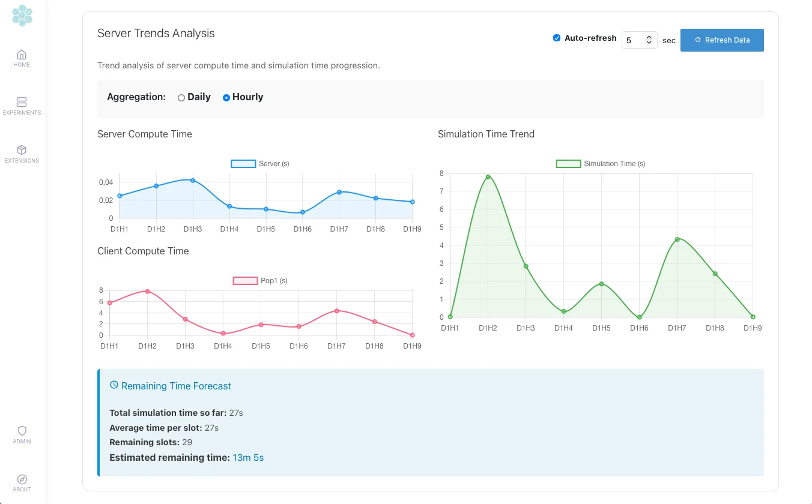Open the Admin shield icon
This screenshot has width=812, height=504.
tap(22, 431)
